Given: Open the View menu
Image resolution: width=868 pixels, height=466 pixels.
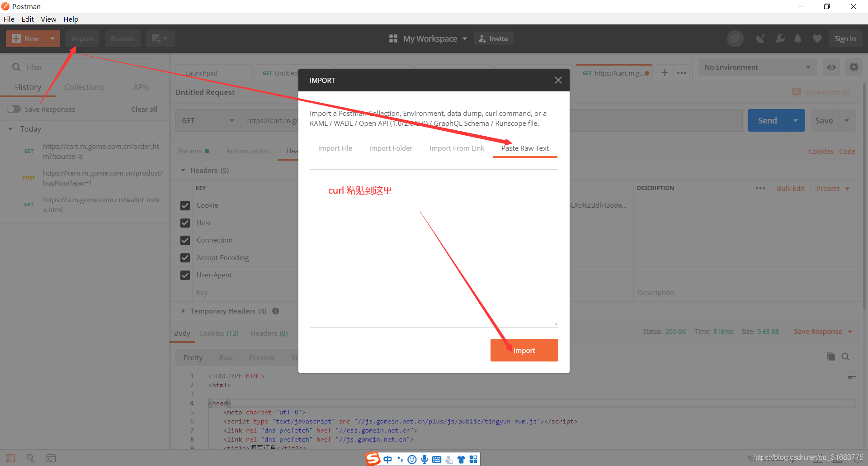Looking at the screenshot, I should click(x=48, y=19).
